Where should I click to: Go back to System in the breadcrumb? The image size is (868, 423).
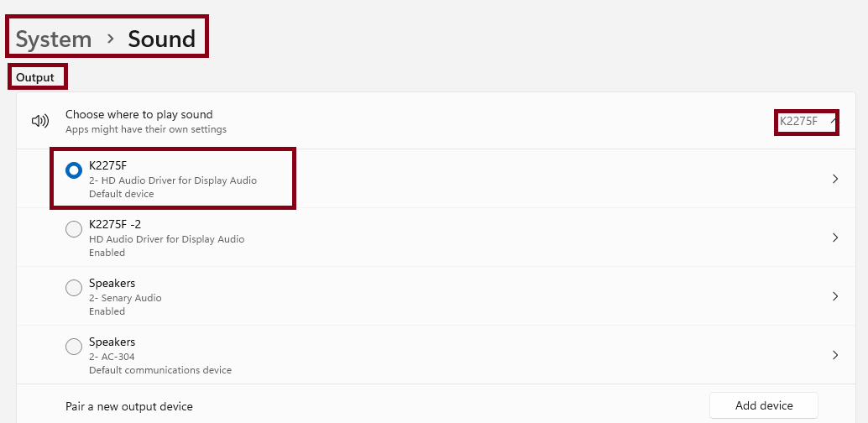point(54,39)
